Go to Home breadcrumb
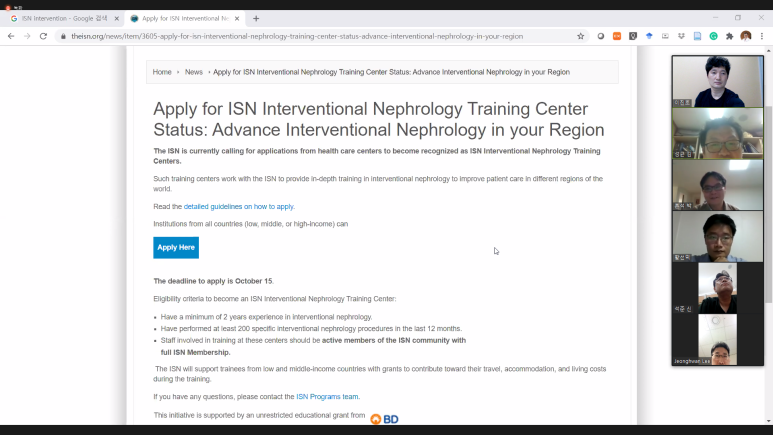Screen dimensions: 773x435 pos(162,72)
